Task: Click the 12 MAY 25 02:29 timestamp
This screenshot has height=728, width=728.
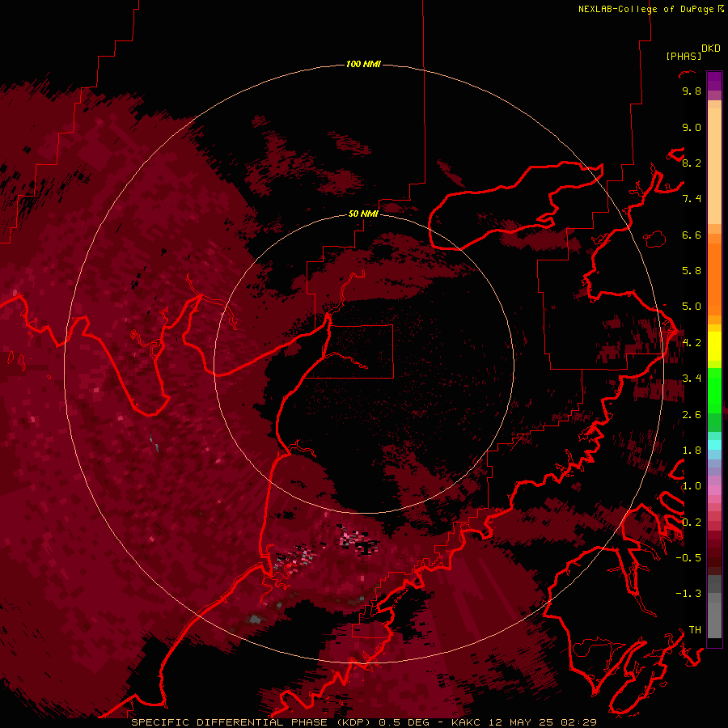Action: click(x=542, y=722)
